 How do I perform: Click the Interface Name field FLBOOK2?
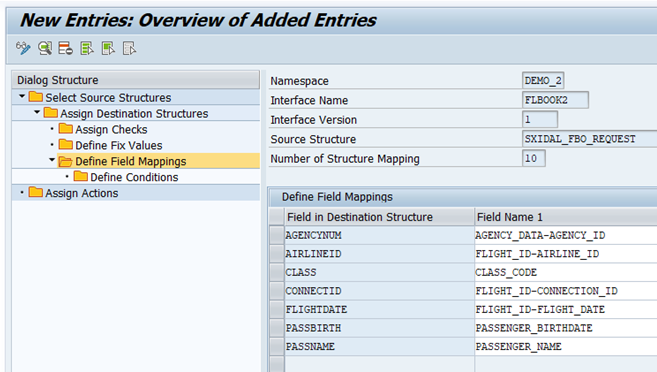point(555,100)
